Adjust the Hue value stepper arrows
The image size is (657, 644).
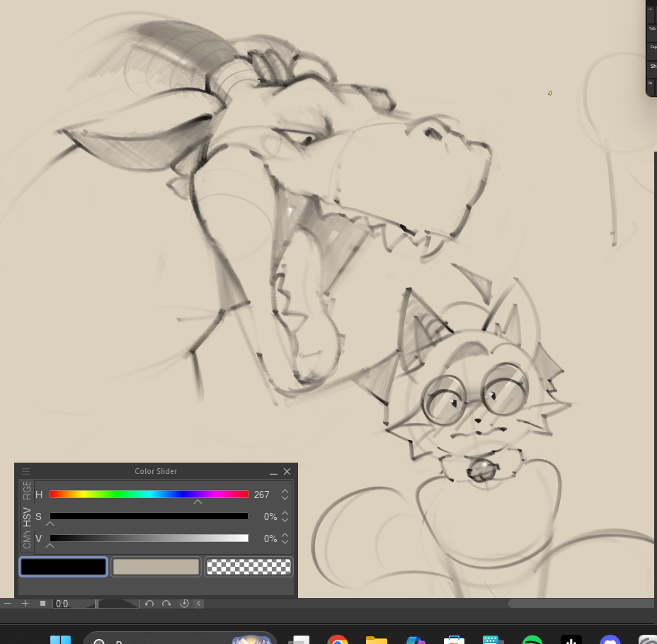tap(285, 495)
